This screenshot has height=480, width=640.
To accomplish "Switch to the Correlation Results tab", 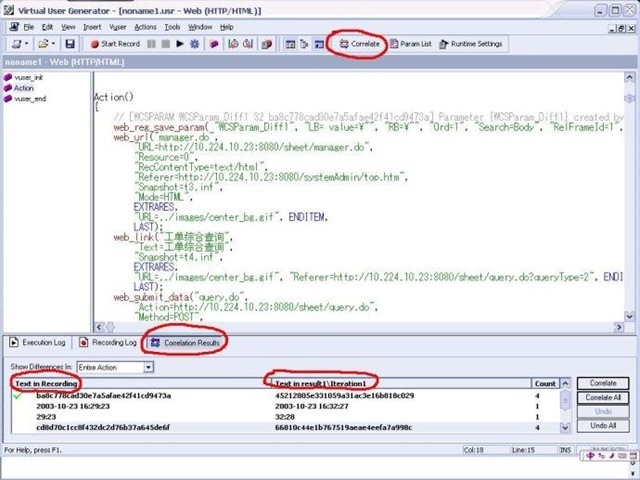I will tap(185, 343).
